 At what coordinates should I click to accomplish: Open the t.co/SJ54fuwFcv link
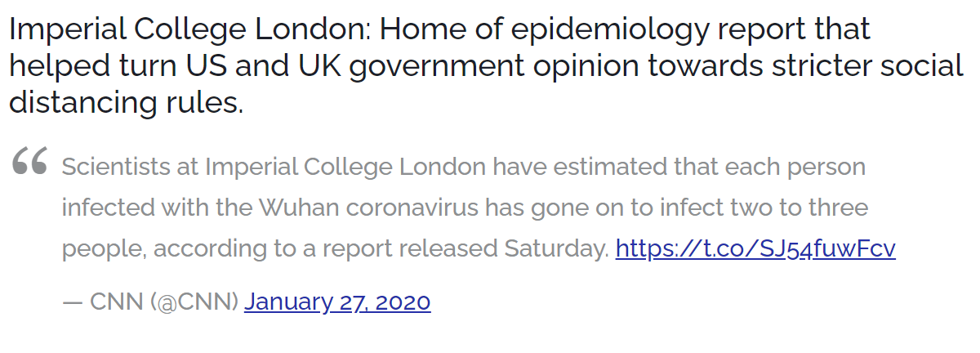click(x=755, y=248)
